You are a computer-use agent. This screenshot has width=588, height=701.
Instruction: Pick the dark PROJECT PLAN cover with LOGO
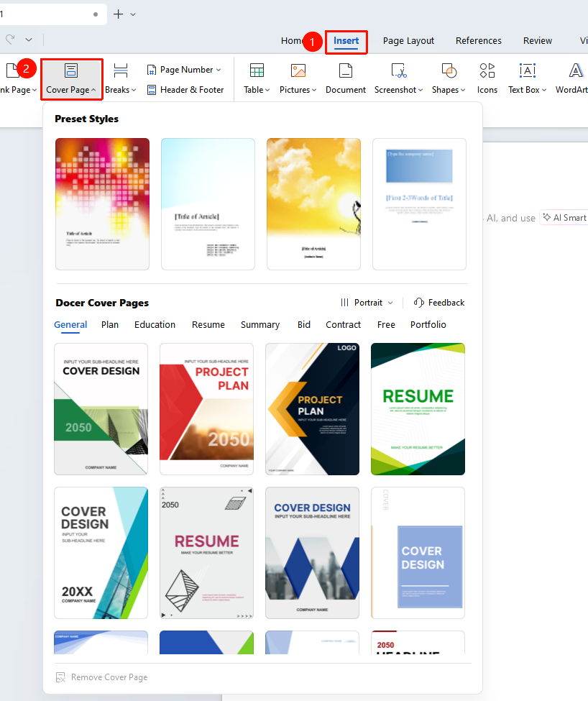(x=312, y=409)
